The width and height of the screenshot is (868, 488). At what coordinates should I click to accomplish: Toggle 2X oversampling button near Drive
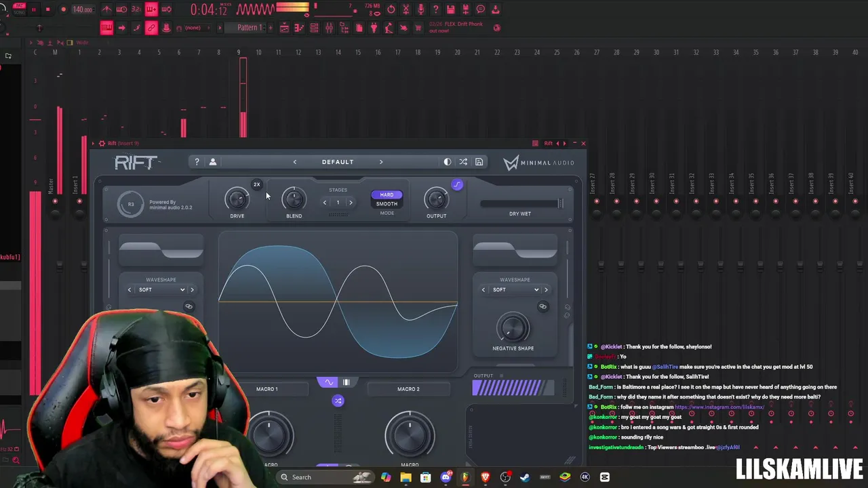click(256, 184)
